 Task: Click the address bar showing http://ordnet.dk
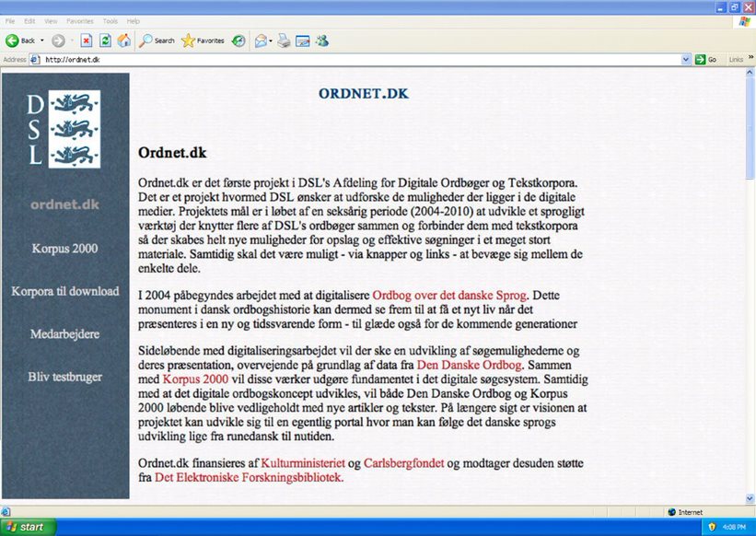tap(362, 60)
